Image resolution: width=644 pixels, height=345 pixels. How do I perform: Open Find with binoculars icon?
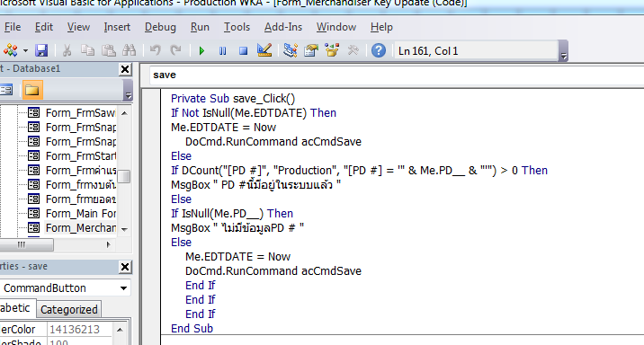[130, 51]
